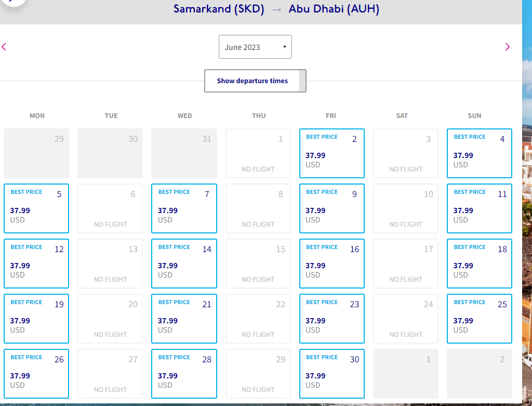Select June 2 flight at 37.99 USD
This screenshot has height=406, width=532.
pyautogui.click(x=331, y=153)
